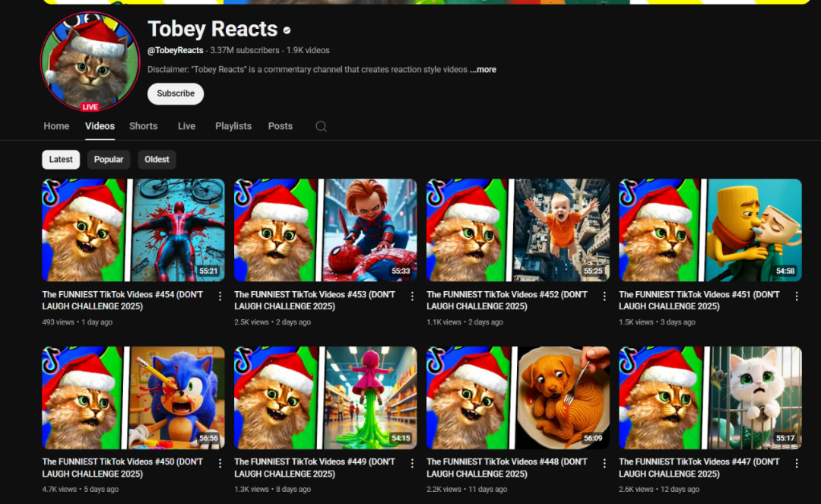Viewport: 821px width, 504px height.
Task: Open the Live tab
Action: 186,126
